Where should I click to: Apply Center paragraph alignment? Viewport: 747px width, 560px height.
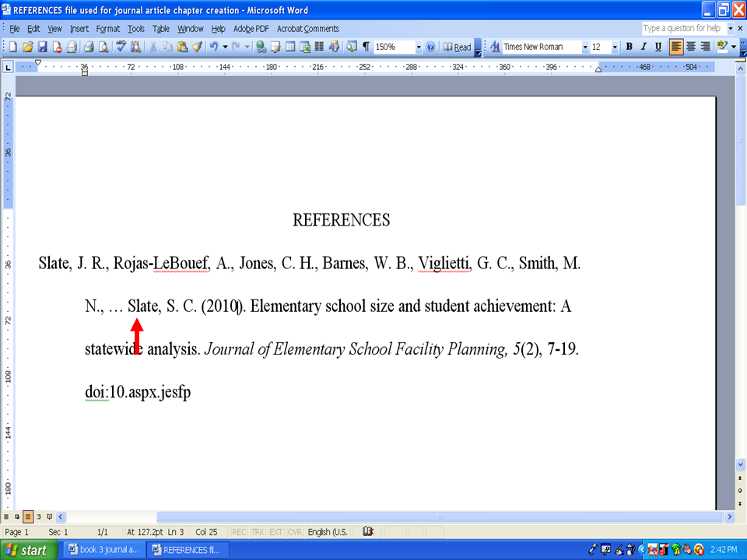click(x=691, y=47)
